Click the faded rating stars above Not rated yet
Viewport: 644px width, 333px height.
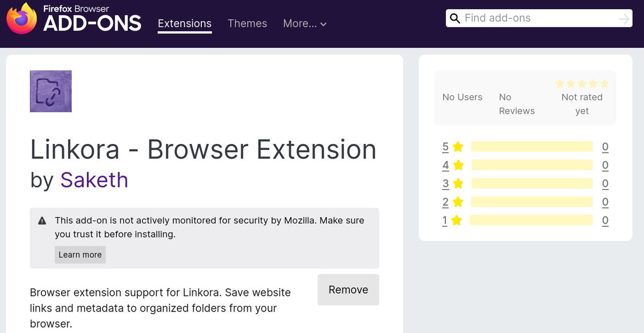pos(582,84)
